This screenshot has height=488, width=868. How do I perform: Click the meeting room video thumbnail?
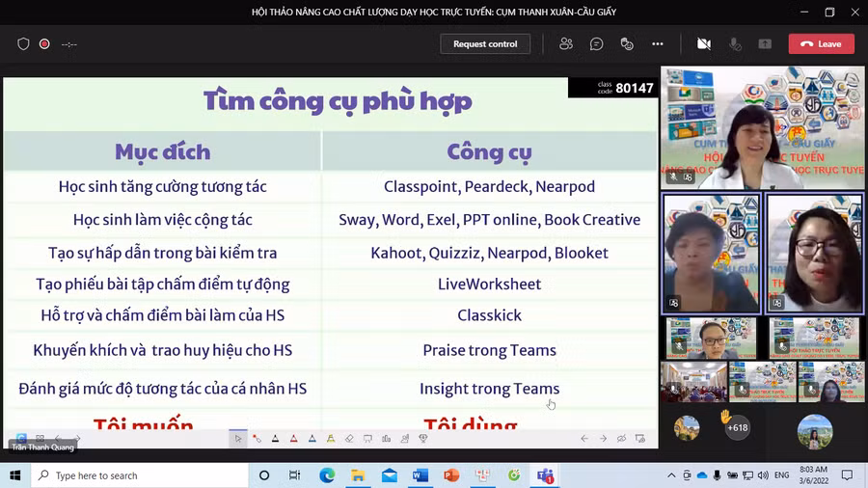pos(694,382)
